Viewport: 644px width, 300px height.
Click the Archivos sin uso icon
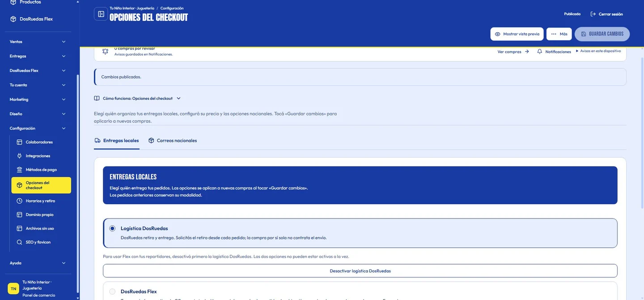pyautogui.click(x=19, y=228)
